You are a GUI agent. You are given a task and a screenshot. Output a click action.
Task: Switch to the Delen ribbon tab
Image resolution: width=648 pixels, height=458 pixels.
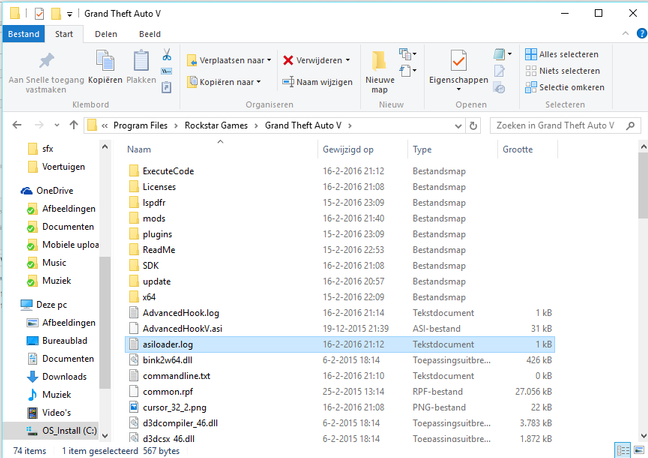click(x=106, y=34)
